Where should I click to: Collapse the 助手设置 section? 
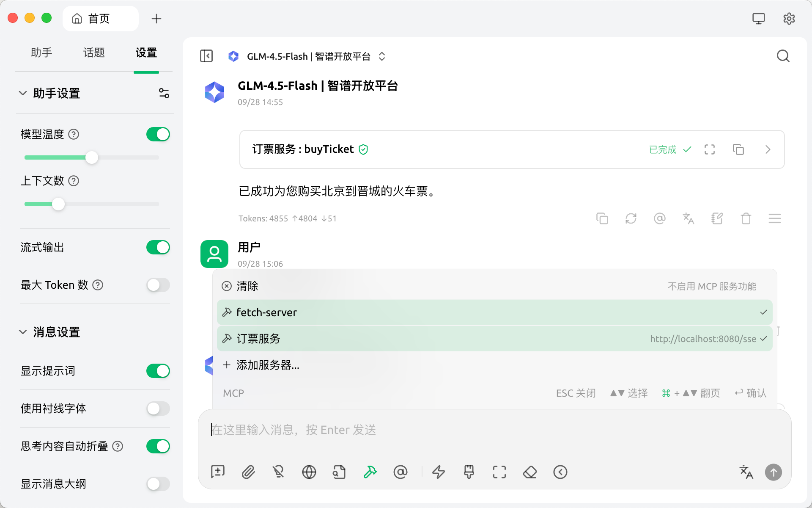point(23,93)
